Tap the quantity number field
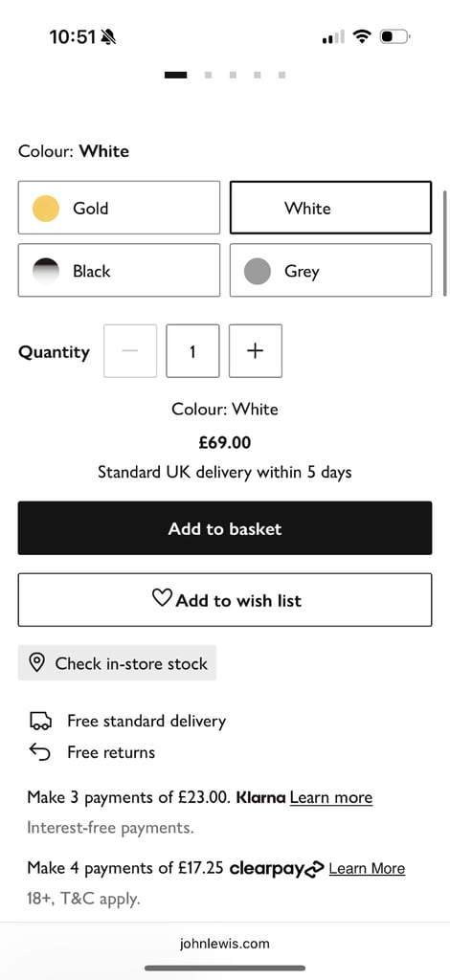 coord(192,350)
